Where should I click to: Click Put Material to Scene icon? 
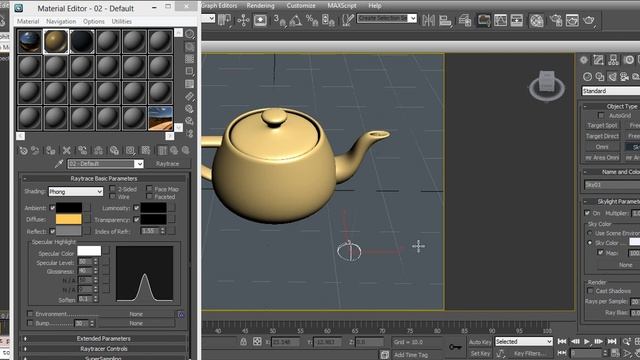(x=36, y=151)
